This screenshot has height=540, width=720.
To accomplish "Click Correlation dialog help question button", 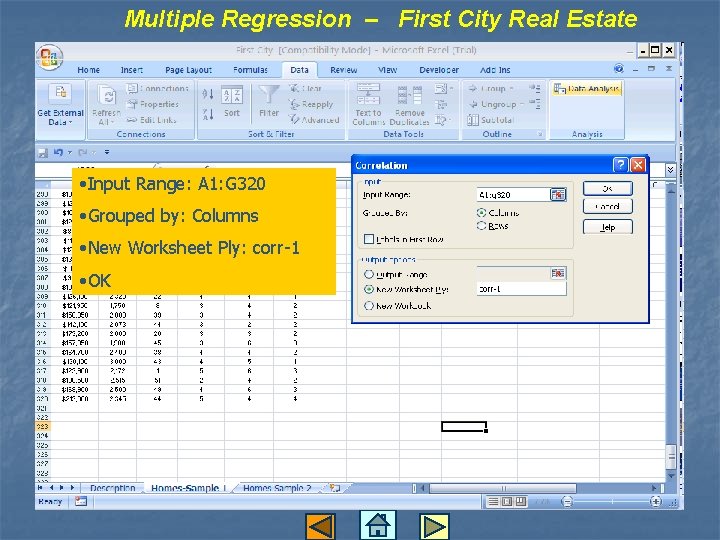I will 620,165.
